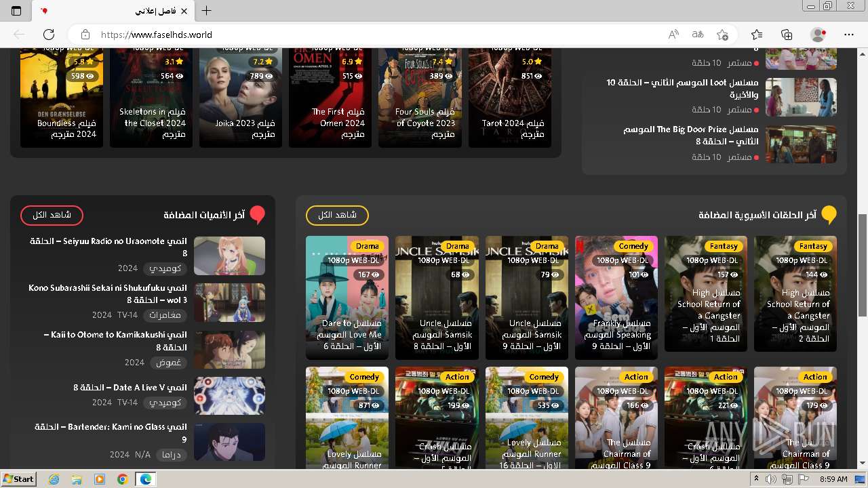Open The Big Door Prize episode 8 link

[691, 136]
